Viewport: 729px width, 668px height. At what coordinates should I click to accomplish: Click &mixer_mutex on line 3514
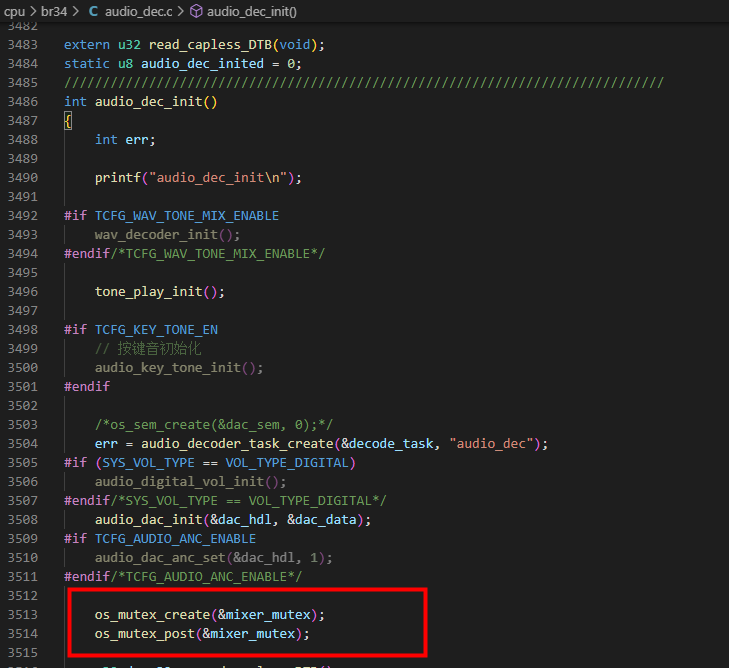(249, 634)
